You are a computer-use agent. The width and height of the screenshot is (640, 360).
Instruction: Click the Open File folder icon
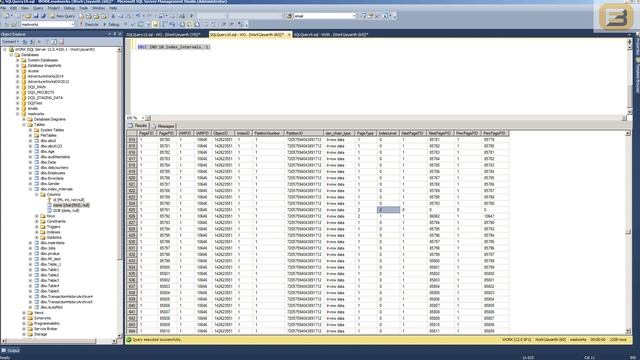point(28,16)
